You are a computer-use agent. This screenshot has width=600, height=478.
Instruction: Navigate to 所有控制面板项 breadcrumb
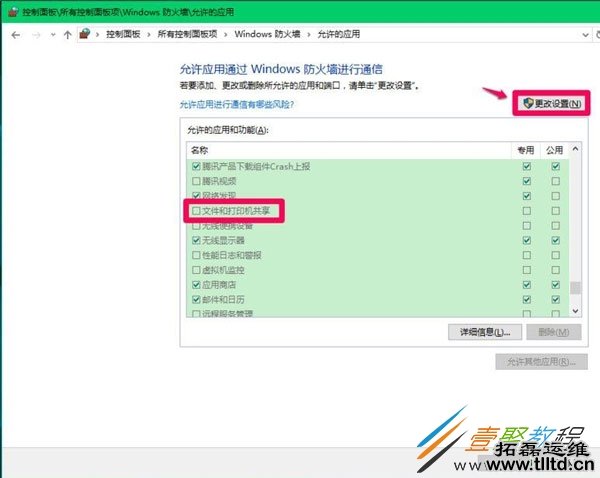click(x=188, y=34)
